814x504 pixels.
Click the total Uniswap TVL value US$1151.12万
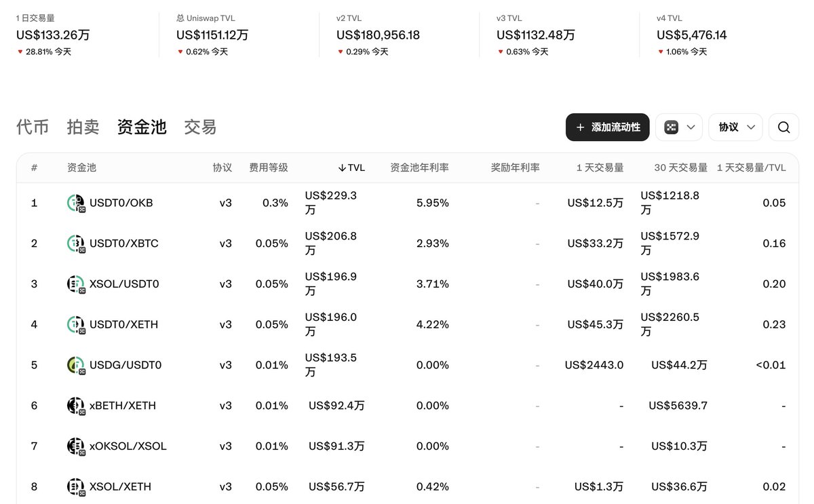[212, 35]
